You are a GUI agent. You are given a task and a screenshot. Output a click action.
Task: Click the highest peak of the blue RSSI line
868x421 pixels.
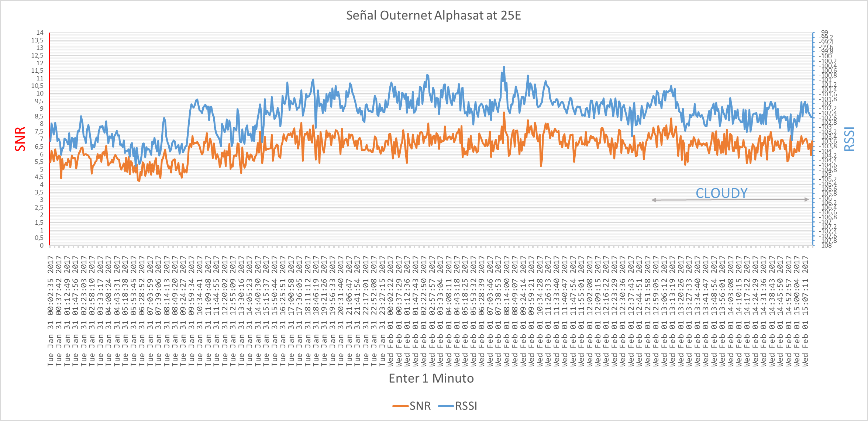504,67
